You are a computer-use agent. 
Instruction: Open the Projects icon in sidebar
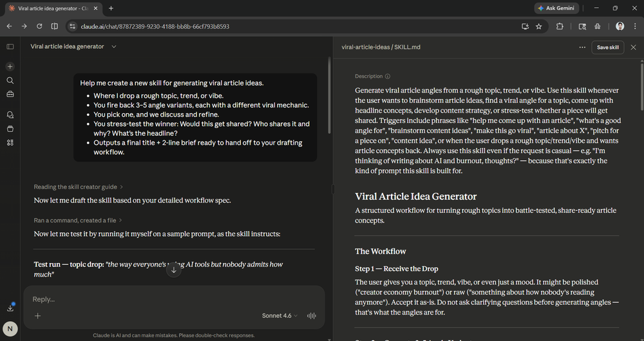10,128
